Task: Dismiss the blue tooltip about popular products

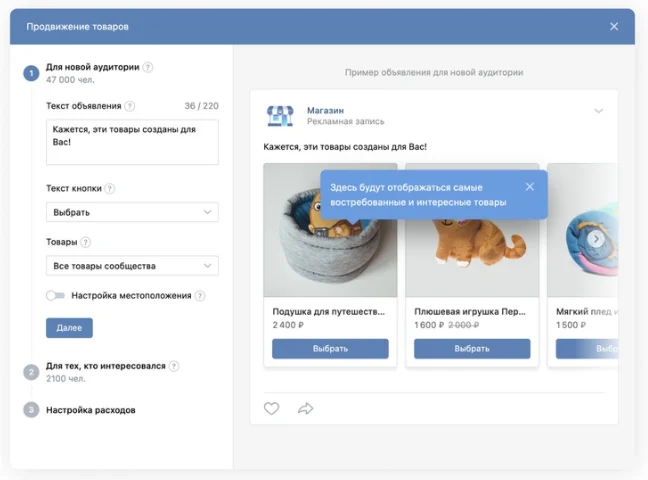Action: (530, 187)
